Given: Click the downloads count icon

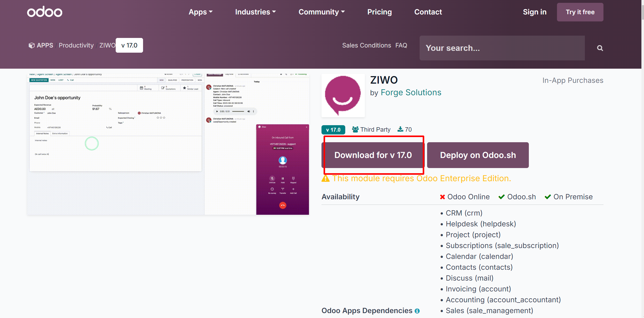Looking at the screenshot, I should 400,129.
